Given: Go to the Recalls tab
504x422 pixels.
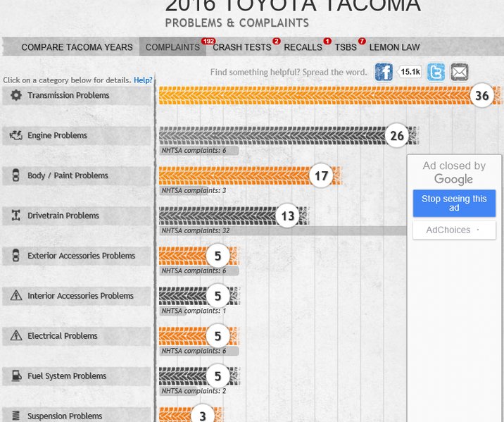Looking at the screenshot, I should coord(303,47).
